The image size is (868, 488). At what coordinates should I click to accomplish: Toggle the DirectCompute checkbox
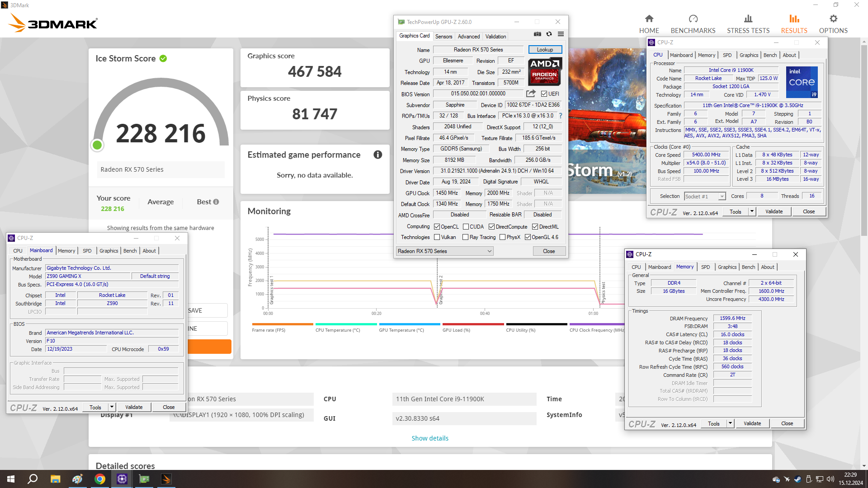pos(491,227)
